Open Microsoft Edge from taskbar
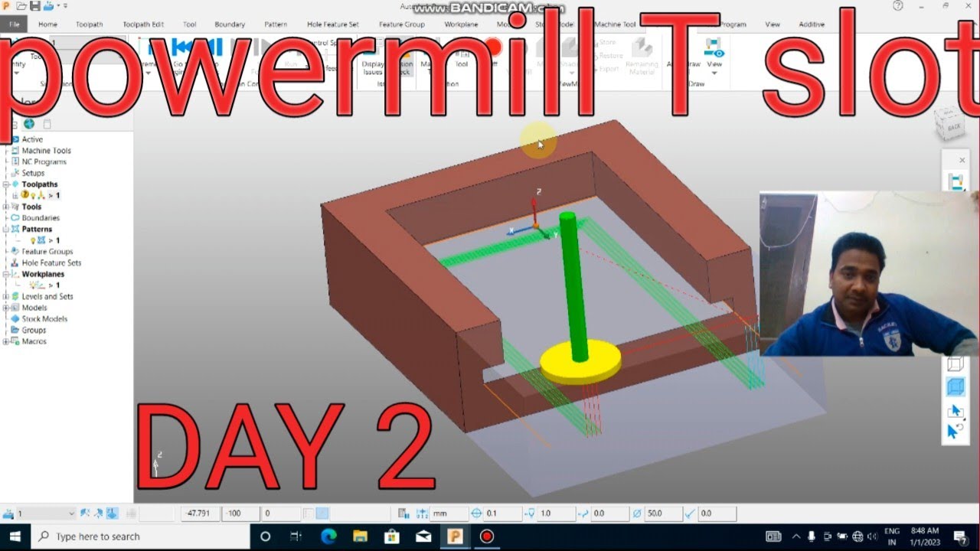 tap(328, 536)
